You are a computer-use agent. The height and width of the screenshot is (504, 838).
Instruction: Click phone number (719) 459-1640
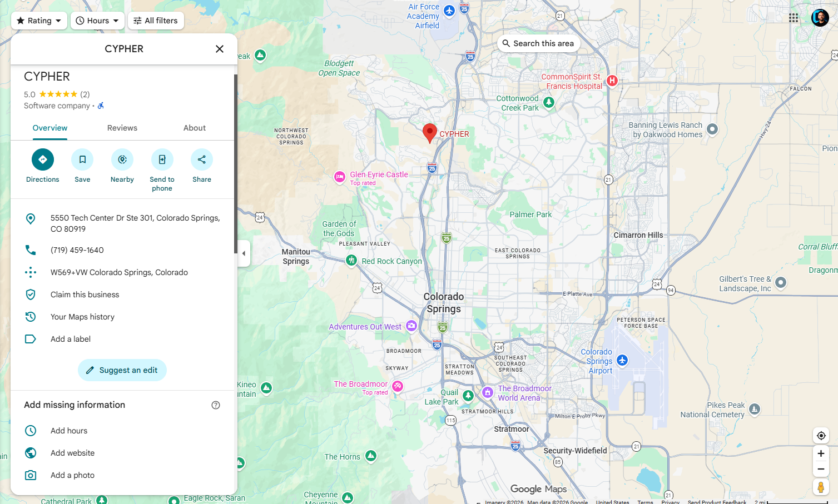pos(124,250)
